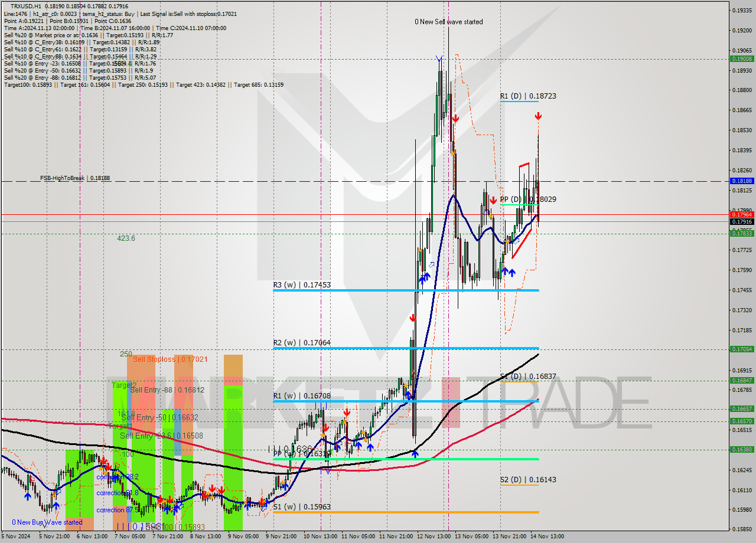
Task: Select the Sell Entry -88 | 0.16812 label
Action: pos(167,390)
